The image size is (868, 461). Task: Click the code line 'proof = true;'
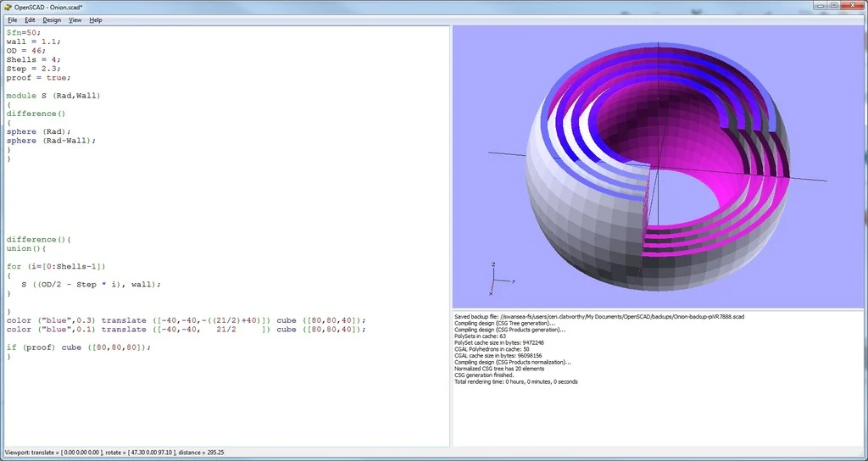[x=39, y=77]
